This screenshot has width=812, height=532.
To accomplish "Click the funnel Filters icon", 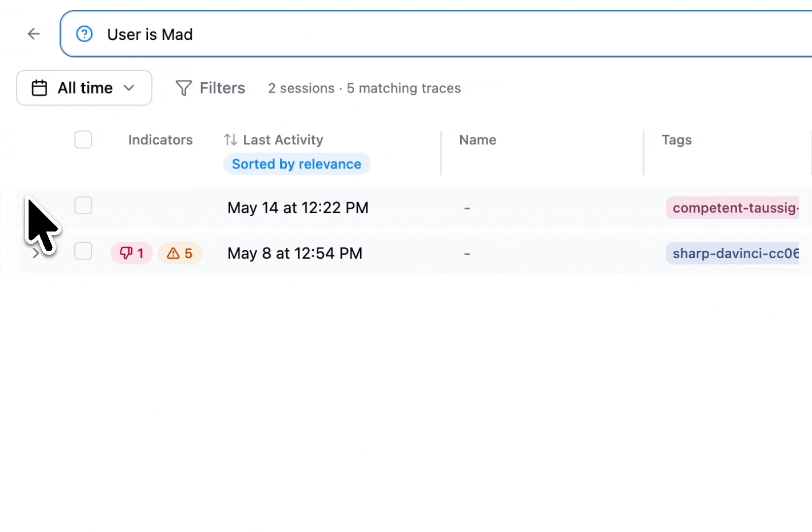I will [184, 88].
